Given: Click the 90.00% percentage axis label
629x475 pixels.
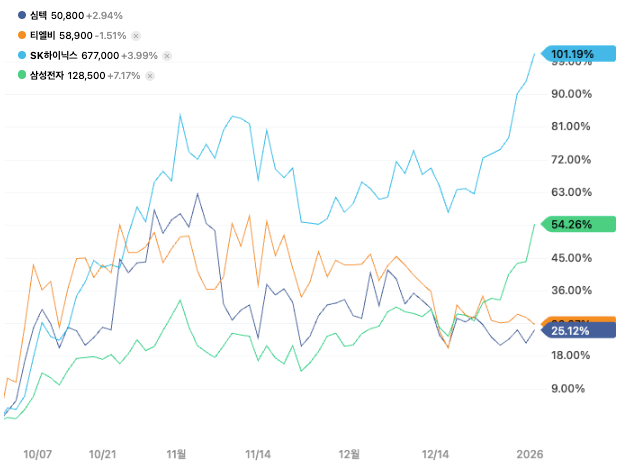Looking at the screenshot, I should click(572, 94).
